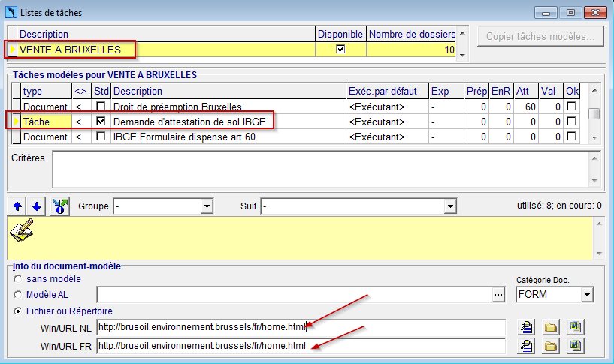Minimize the Listes de tâches window
Viewport: 614px width, 364px height.
(546, 13)
